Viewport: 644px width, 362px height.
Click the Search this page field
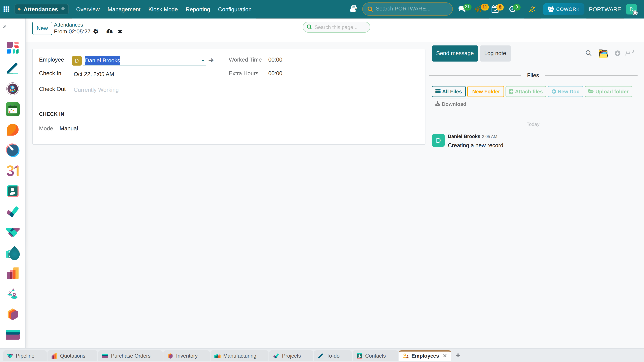click(336, 27)
